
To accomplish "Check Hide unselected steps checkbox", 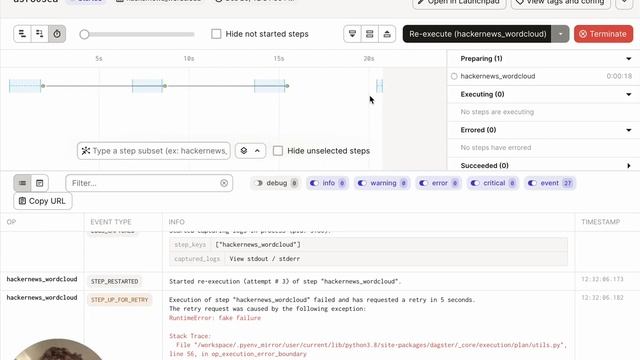I will point(278,151).
